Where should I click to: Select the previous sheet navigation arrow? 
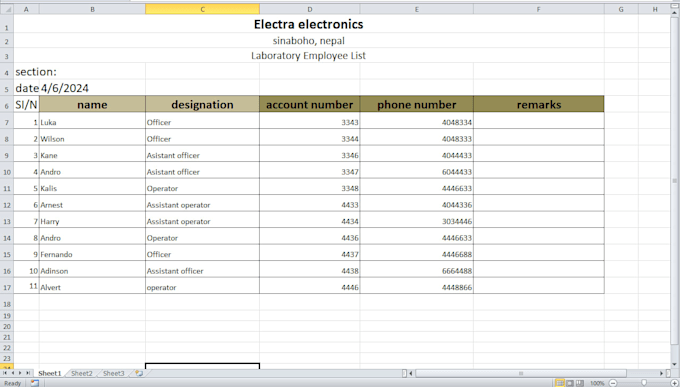point(13,373)
